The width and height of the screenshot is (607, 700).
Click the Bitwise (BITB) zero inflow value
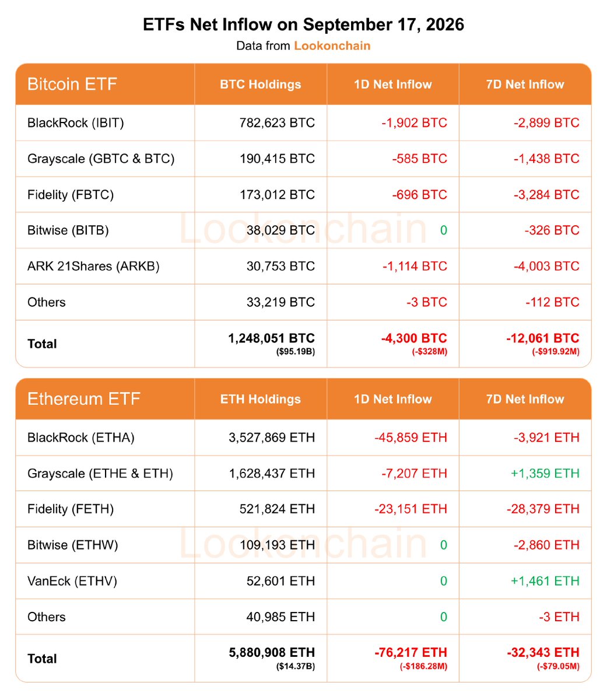[x=444, y=230]
